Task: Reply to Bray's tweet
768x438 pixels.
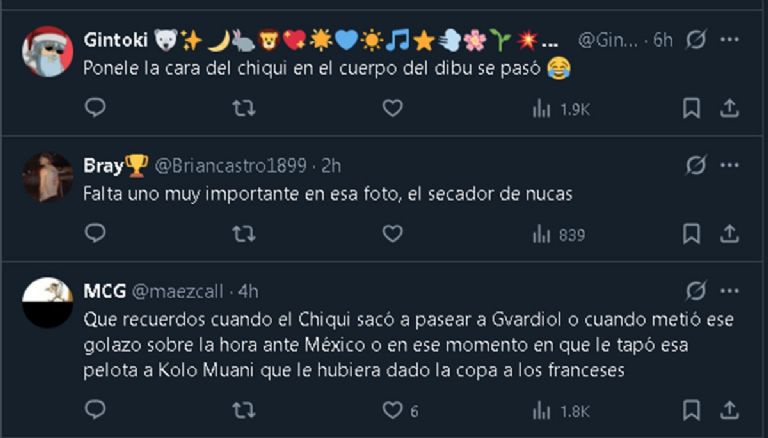Action: point(94,234)
